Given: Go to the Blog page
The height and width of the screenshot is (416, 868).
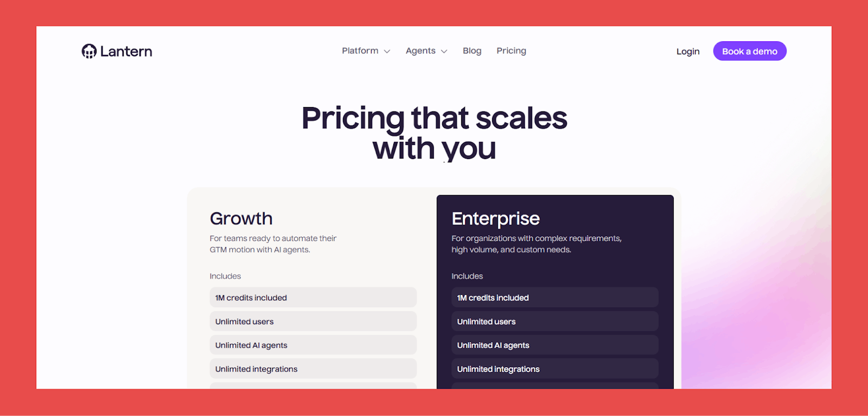Looking at the screenshot, I should [x=472, y=51].
